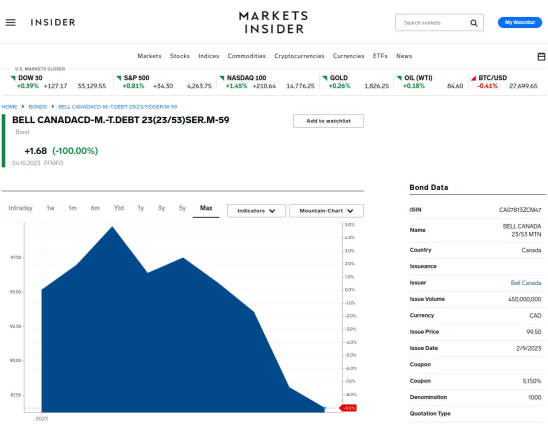Open the Indices menu
The width and height of the screenshot is (548, 425).
(209, 56)
